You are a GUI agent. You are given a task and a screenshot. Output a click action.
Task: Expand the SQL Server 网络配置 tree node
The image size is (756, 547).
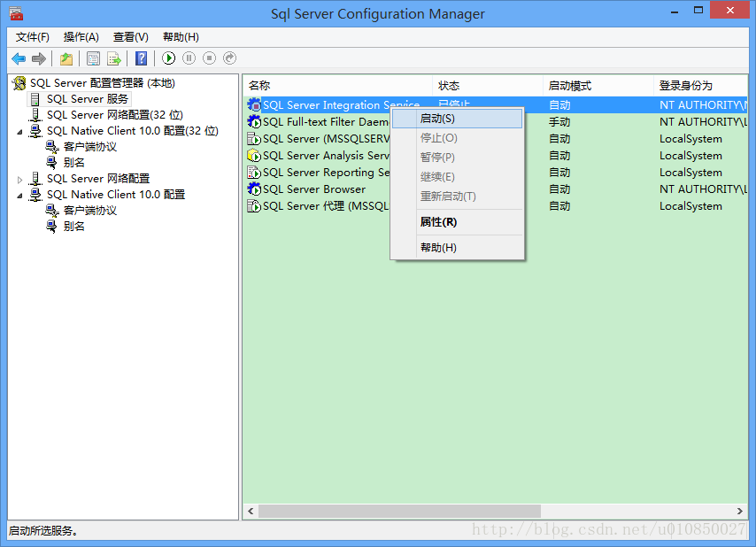point(20,179)
